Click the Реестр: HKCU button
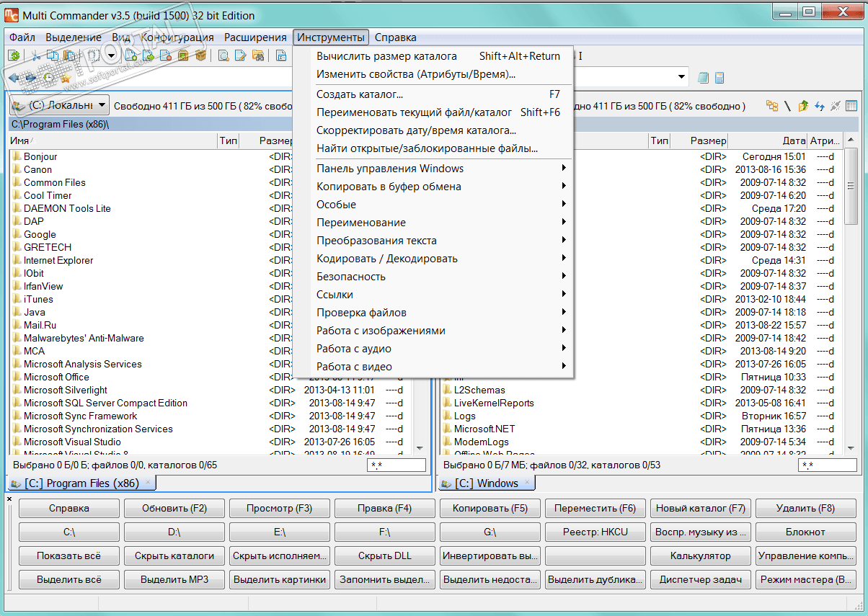This screenshot has height=616, width=868. click(x=595, y=532)
